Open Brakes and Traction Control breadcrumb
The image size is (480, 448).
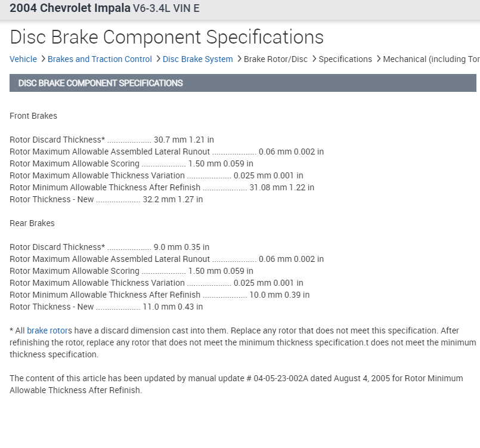[100, 59]
